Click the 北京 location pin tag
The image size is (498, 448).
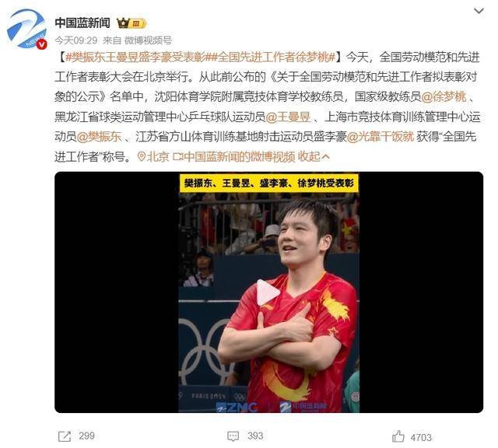pos(153,156)
